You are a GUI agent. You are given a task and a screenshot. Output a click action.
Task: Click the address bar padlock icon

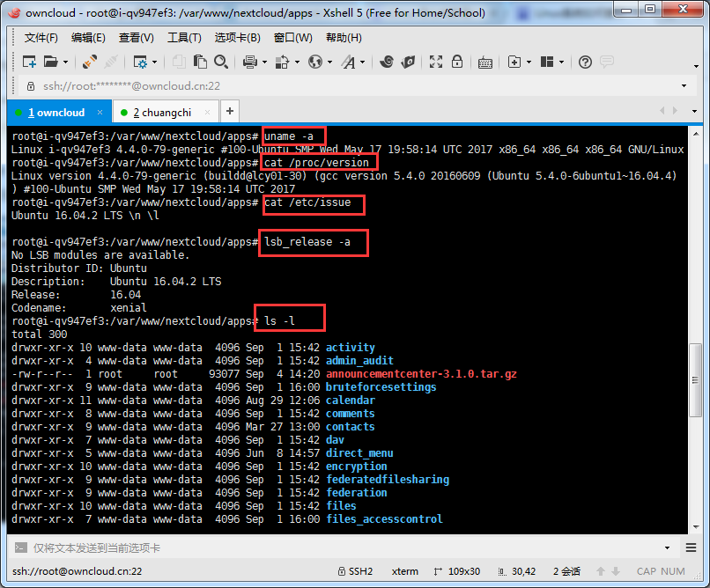pyautogui.click(x=31, y=86)
